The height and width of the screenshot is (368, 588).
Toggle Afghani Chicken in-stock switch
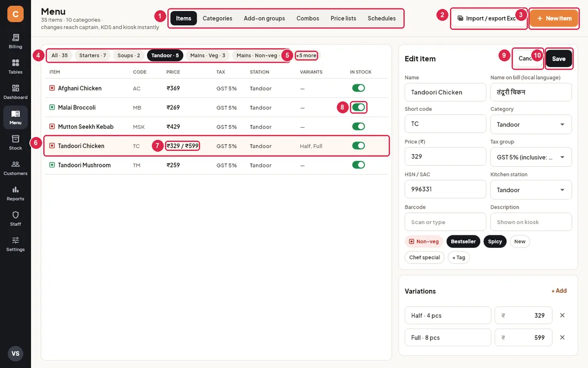coord(359,88)
